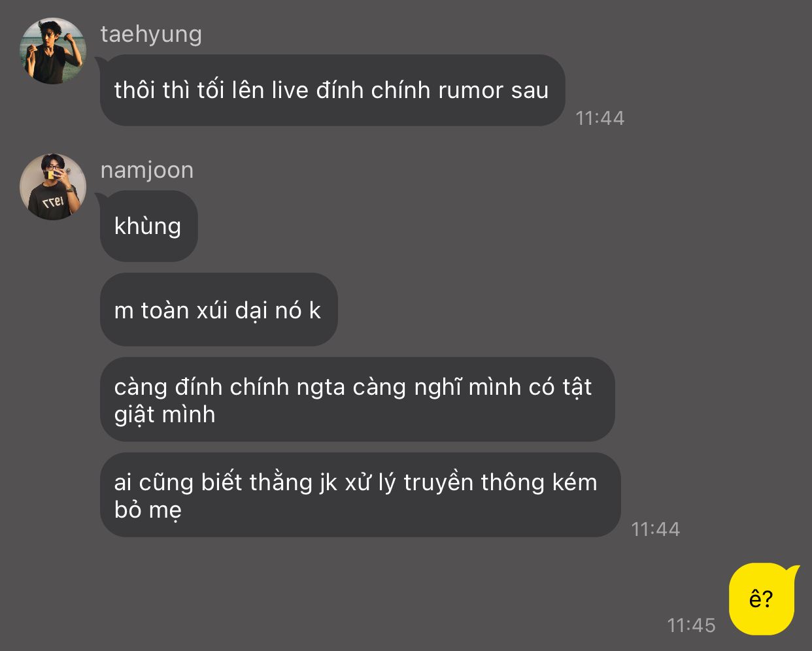Click 'bỏ mẹ' text in the last grey bubble
812x651 pixels.
tap(148, 510)
